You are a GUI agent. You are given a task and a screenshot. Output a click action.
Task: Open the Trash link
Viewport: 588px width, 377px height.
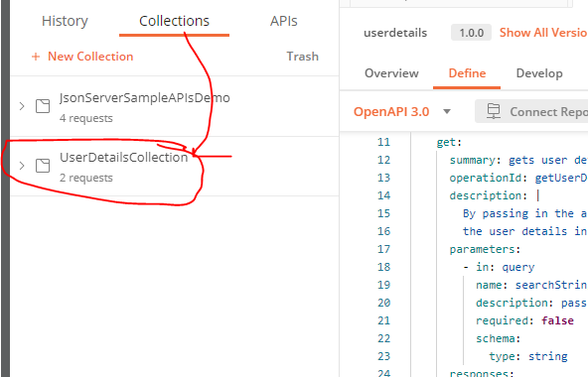pos(302,57)
